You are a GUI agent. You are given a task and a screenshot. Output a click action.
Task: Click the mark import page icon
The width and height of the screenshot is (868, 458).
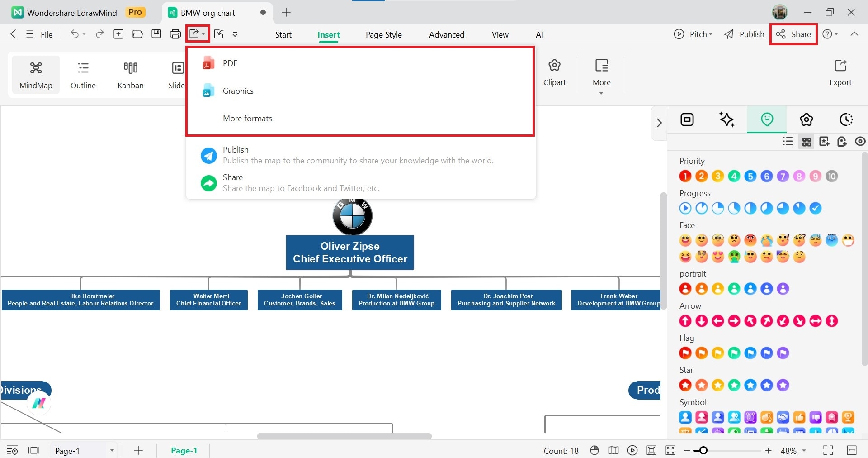pyautogui.click(x=842, y=142)
